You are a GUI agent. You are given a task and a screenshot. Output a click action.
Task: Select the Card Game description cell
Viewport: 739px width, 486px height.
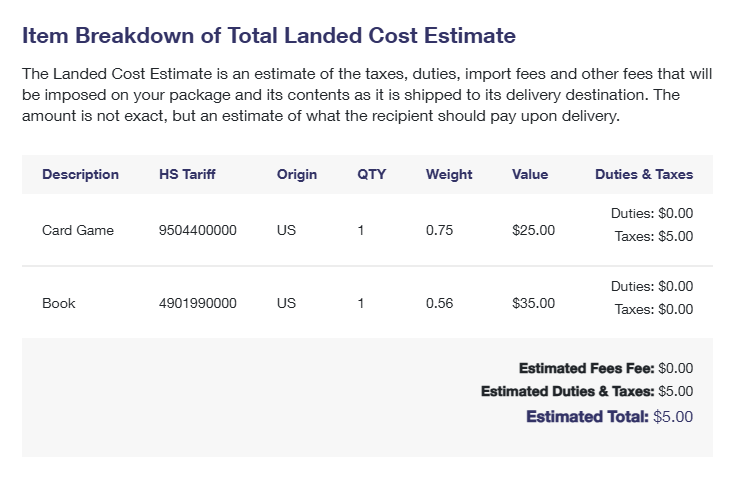[78, 230]
